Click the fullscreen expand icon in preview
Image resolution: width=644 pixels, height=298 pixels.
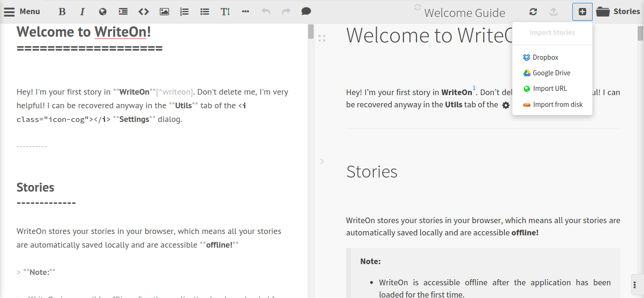click(322, 39)
